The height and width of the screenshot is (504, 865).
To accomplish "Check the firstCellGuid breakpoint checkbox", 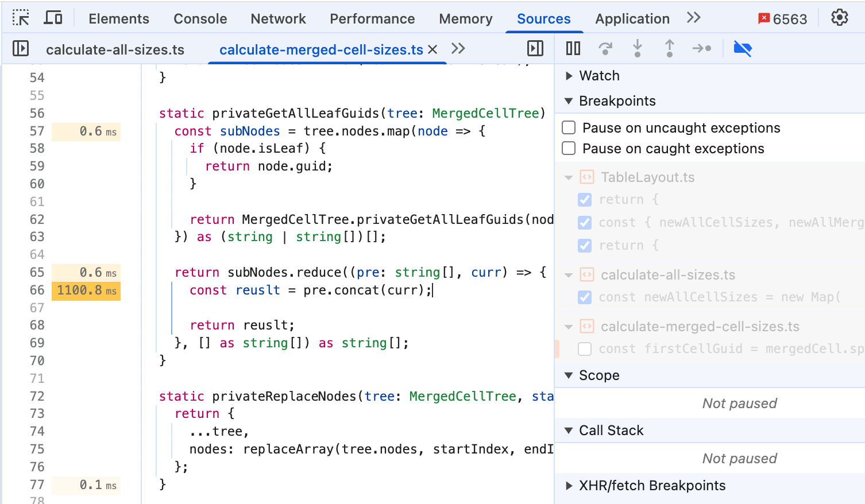I will coord(585,348).
